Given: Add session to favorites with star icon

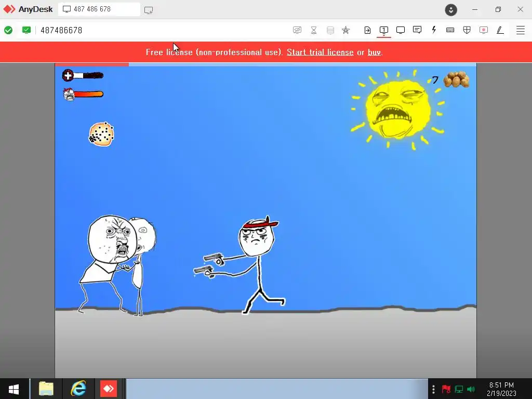Looking at the screenshot, I should (x=345, y=30).
